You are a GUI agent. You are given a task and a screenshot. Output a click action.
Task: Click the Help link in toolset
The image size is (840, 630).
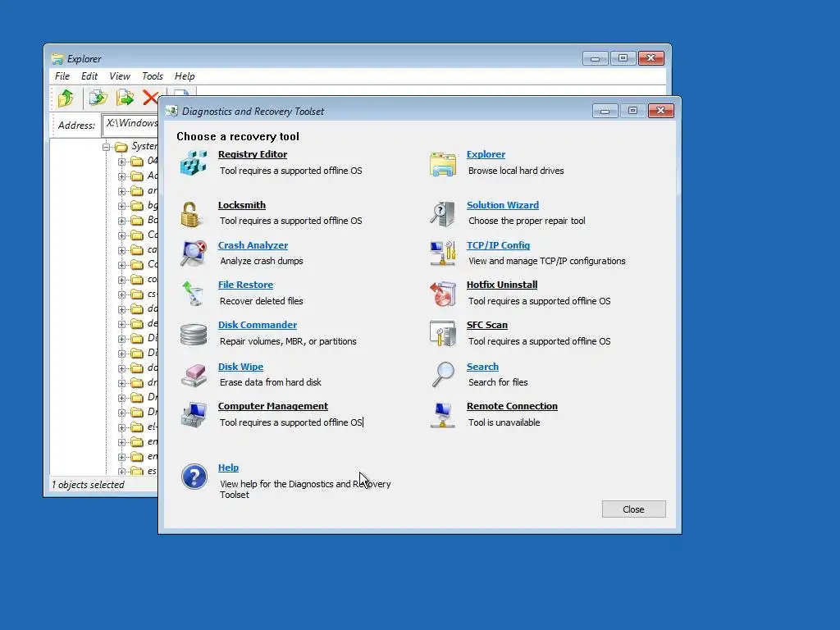228,468
